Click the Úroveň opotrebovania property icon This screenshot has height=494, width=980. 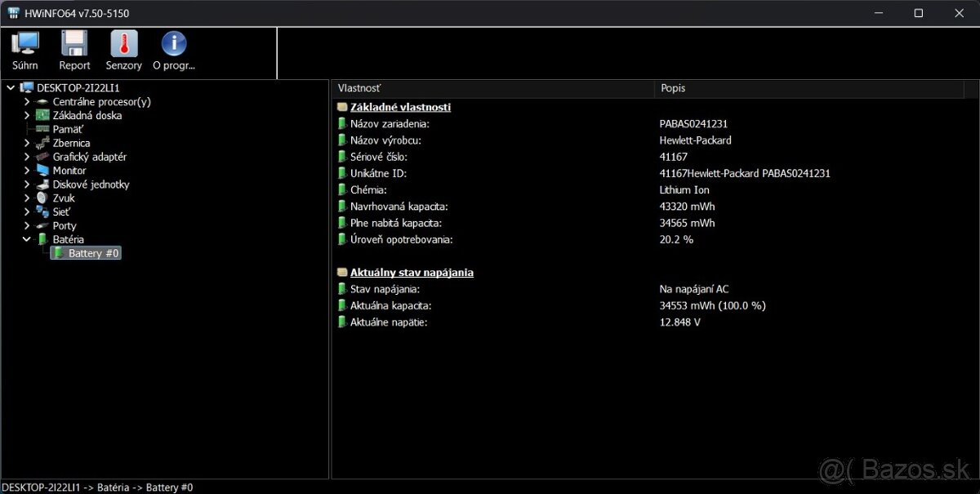[342, 239]
